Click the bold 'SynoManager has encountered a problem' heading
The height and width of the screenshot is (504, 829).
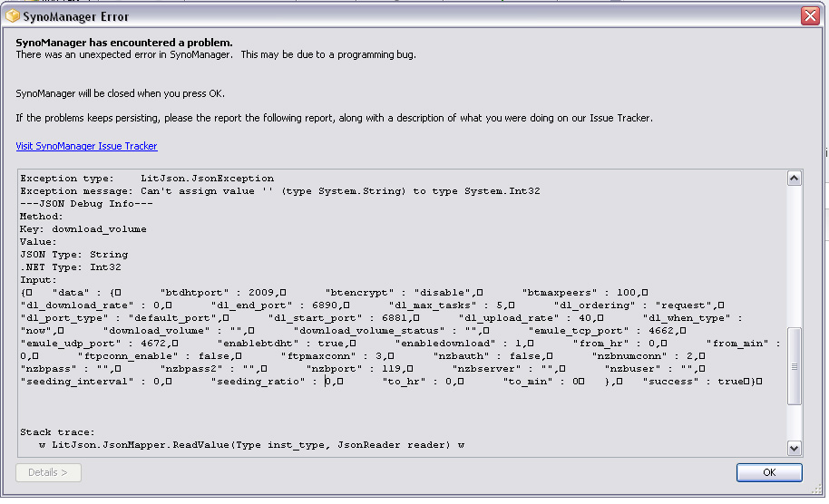[124, 43]
